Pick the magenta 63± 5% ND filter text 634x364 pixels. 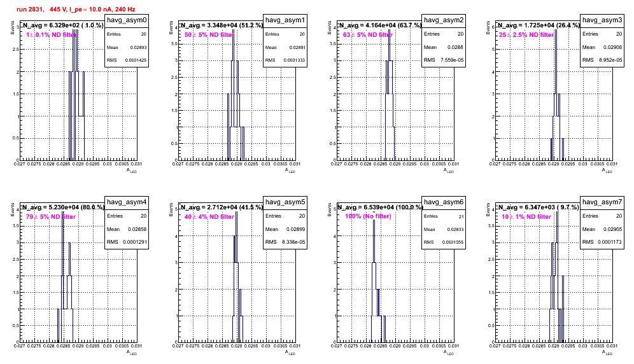368,35
